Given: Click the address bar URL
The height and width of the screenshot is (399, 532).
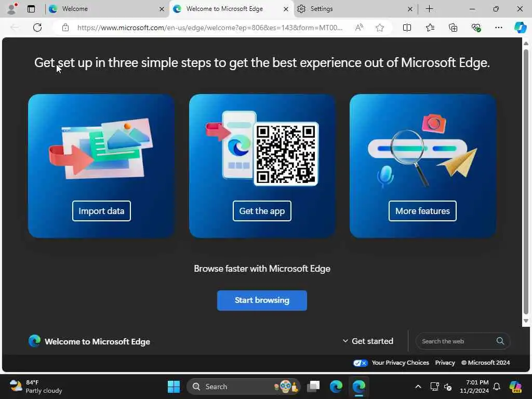Looking at the screenshot, I should [210, 28].
